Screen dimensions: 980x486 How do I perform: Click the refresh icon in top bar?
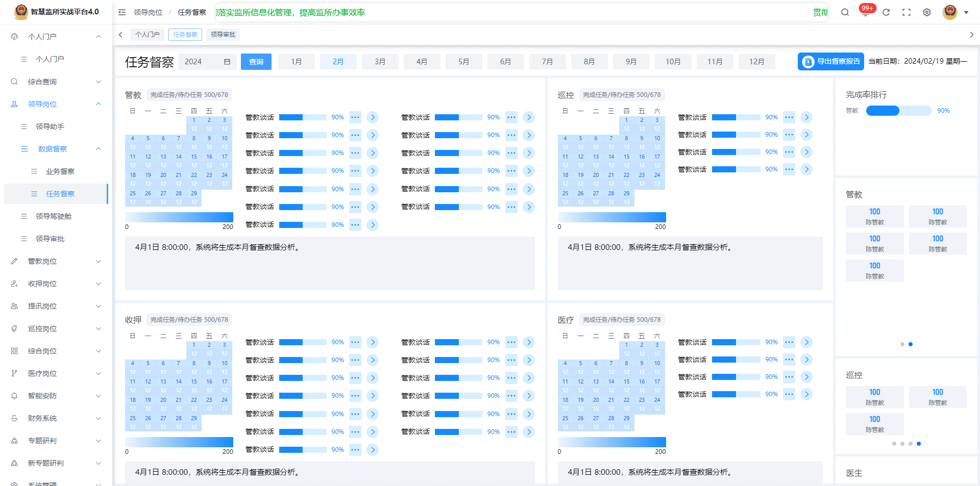886,12
